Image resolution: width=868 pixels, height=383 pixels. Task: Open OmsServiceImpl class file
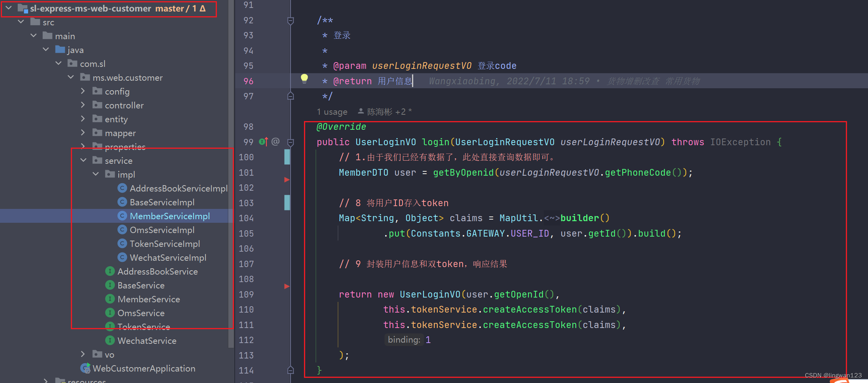click(162, 230)
